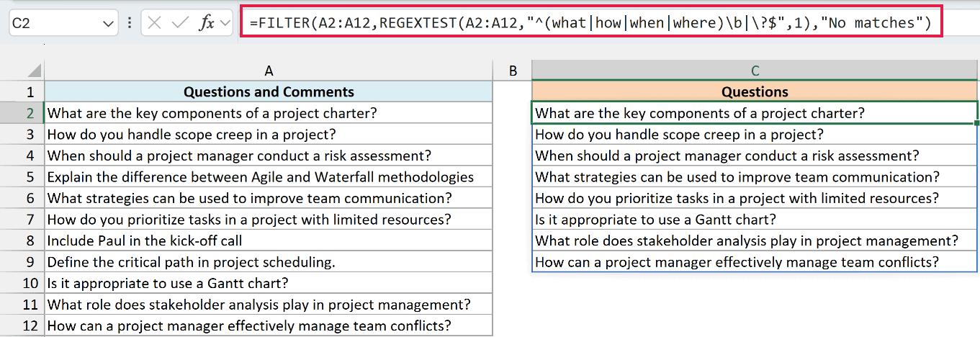The height and width of the screenshot is (337, 980).
Task: Select column C stakeholder analysis result
Action: tap(755, 241)
